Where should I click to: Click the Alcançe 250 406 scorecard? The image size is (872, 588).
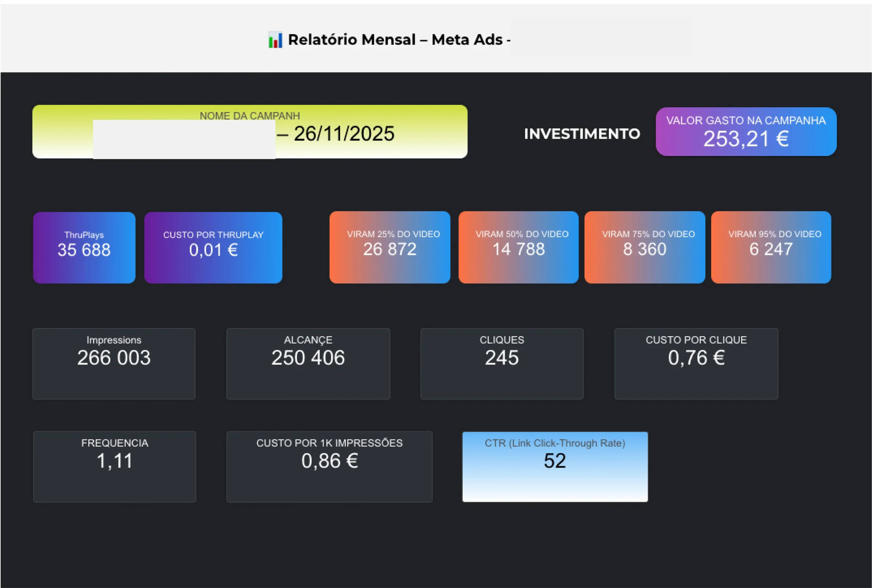point(308,364)
